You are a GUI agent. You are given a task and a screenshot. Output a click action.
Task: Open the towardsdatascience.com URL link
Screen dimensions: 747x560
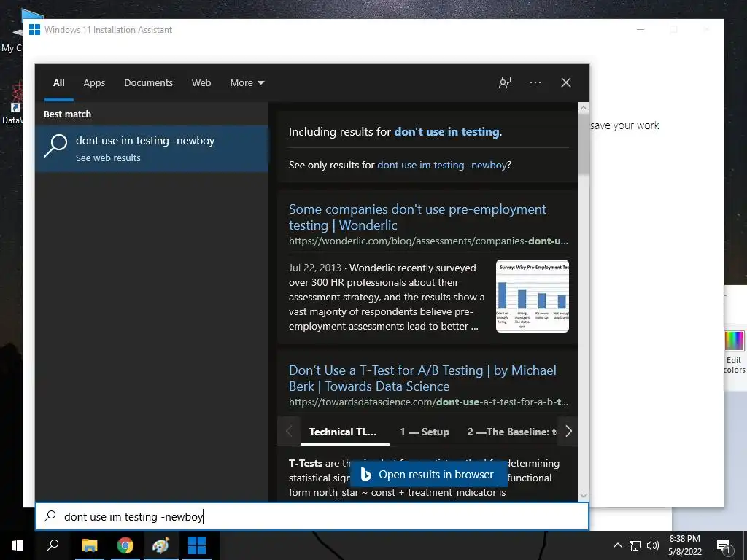428,402
